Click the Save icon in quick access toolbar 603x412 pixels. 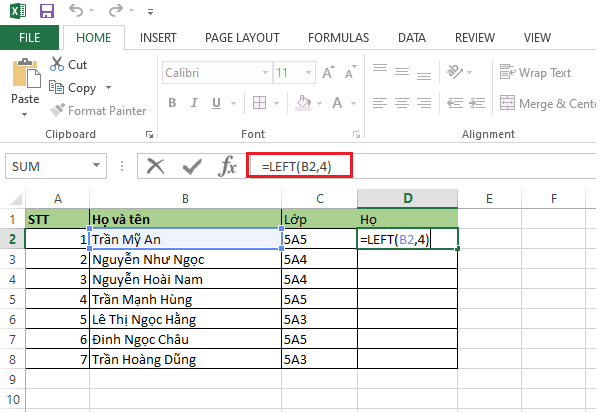[x=47, y=11]
